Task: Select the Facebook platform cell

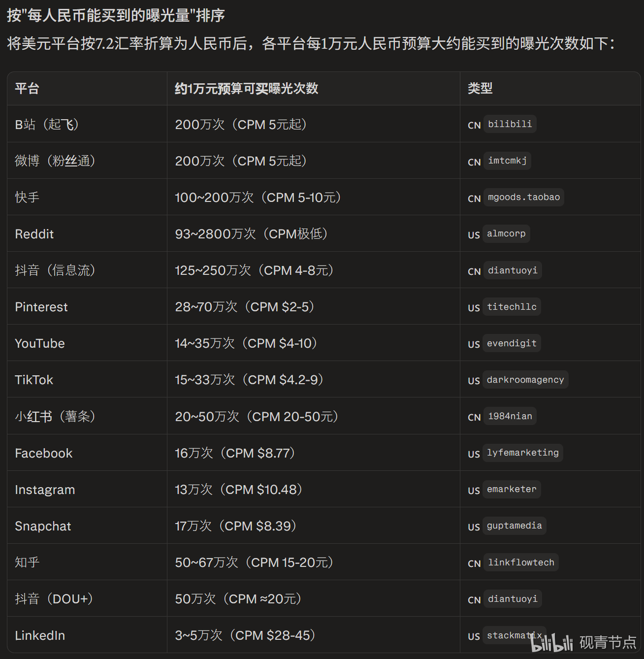Action: (x=87, y=452)
